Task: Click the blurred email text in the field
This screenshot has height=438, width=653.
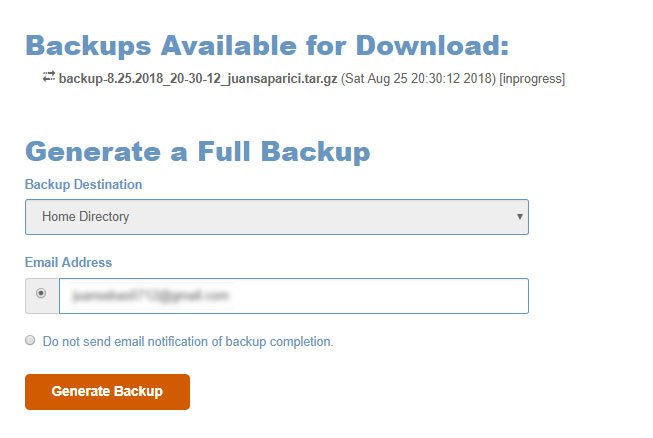Action: tap(150, 296)
